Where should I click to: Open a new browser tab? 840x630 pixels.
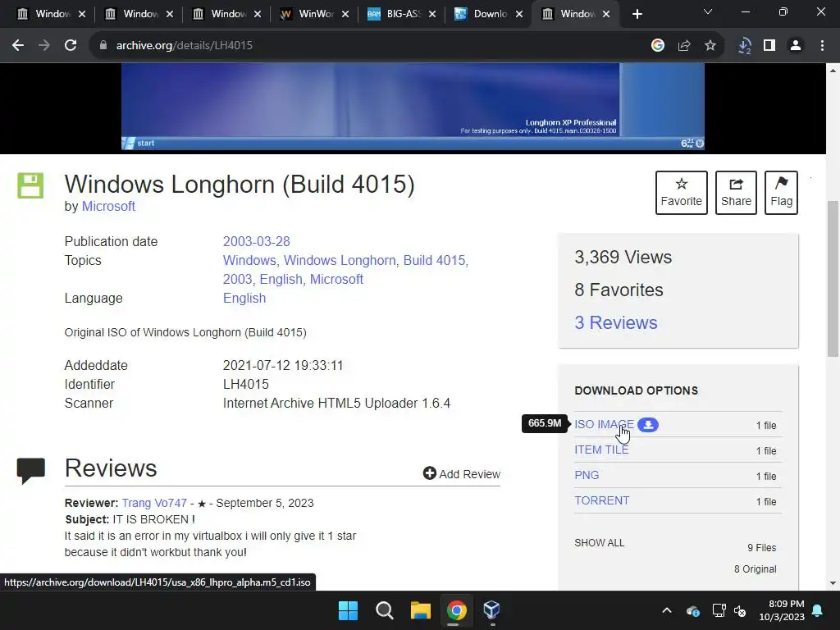pos(637,14)
